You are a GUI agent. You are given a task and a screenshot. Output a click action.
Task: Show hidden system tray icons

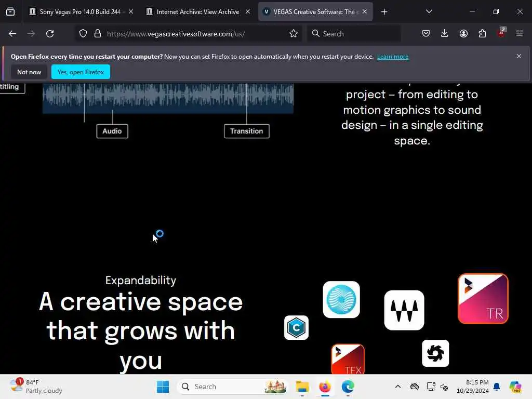[398, 387]
